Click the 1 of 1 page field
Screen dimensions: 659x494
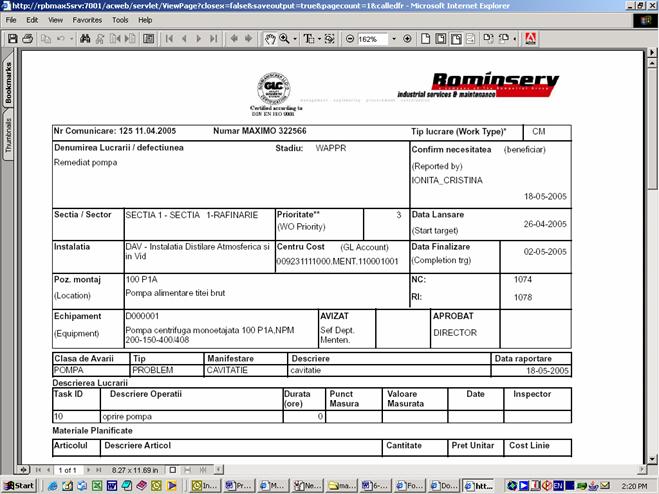click(x=67, y=470)
